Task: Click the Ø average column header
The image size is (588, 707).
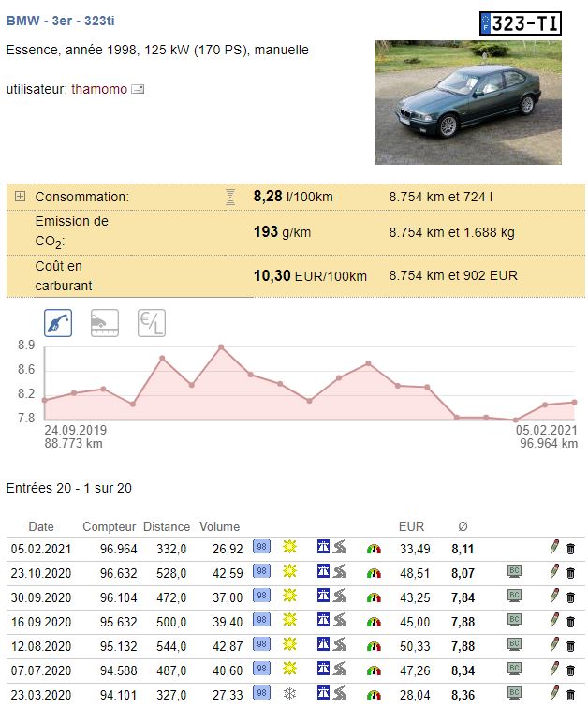Action: pyautogui.click(x=463, y=526)
